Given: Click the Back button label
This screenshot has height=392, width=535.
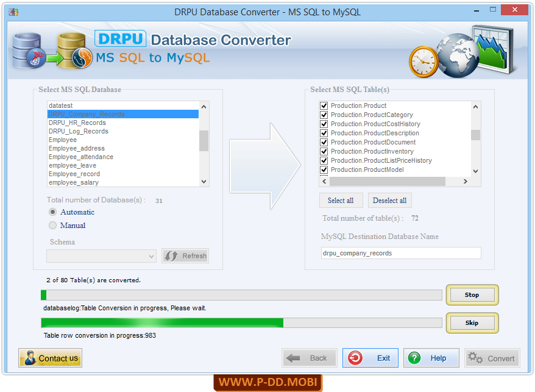Looking at the screenshot, I should point(318,358).
